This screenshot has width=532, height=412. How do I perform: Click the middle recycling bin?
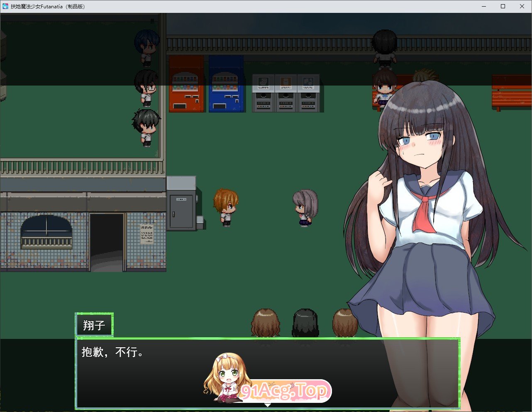(286, 93)
